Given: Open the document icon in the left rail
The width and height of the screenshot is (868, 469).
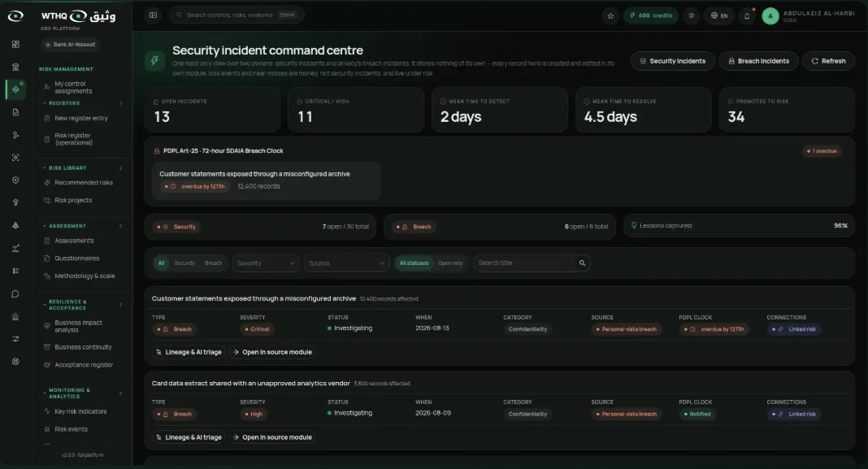Looking at the screenshot, I should coord(15,112).
